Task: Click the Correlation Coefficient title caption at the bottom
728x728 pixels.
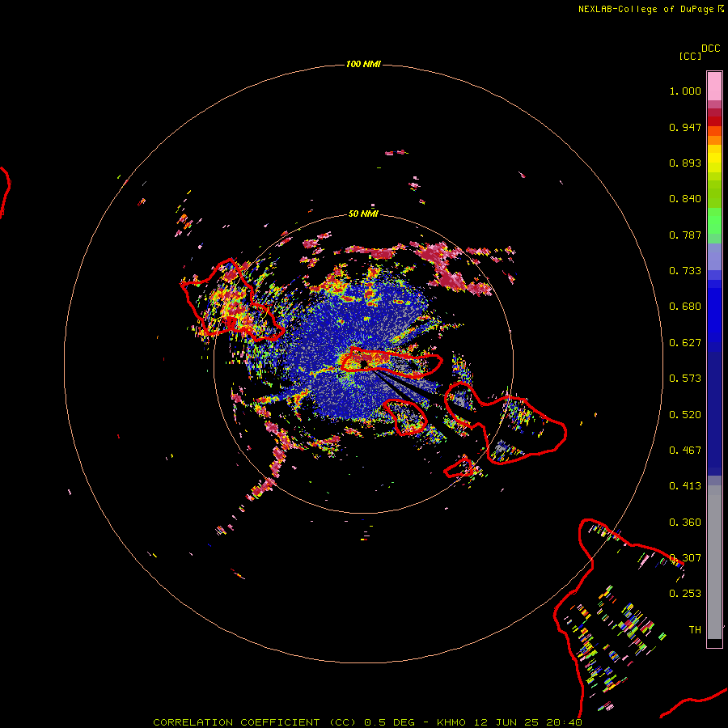Action: coord(367,722)
